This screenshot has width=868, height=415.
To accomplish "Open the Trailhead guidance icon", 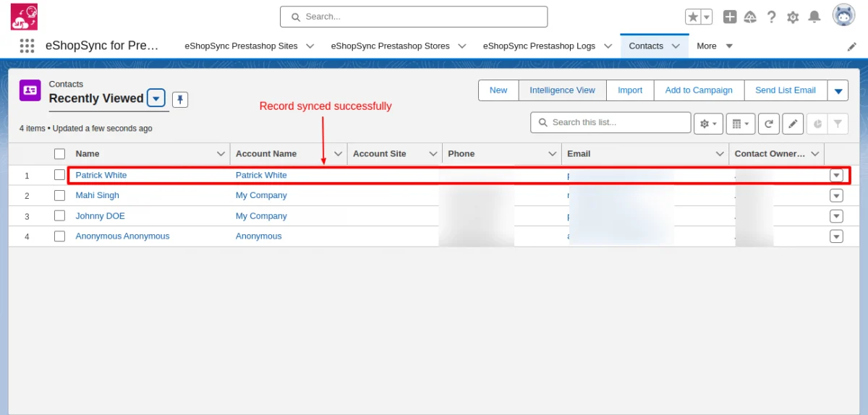I will click(x=751, y=17).
